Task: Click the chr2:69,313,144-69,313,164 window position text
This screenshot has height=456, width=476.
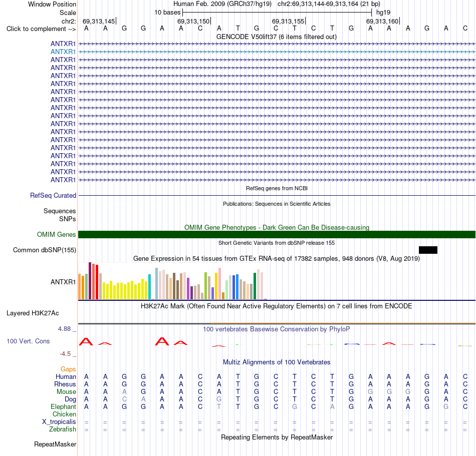Action: 329,4
